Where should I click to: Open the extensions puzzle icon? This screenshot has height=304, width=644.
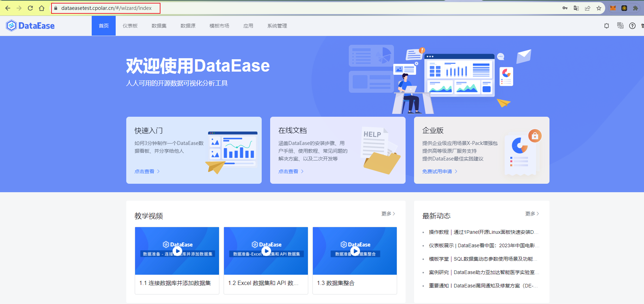(x=636, y=8)
